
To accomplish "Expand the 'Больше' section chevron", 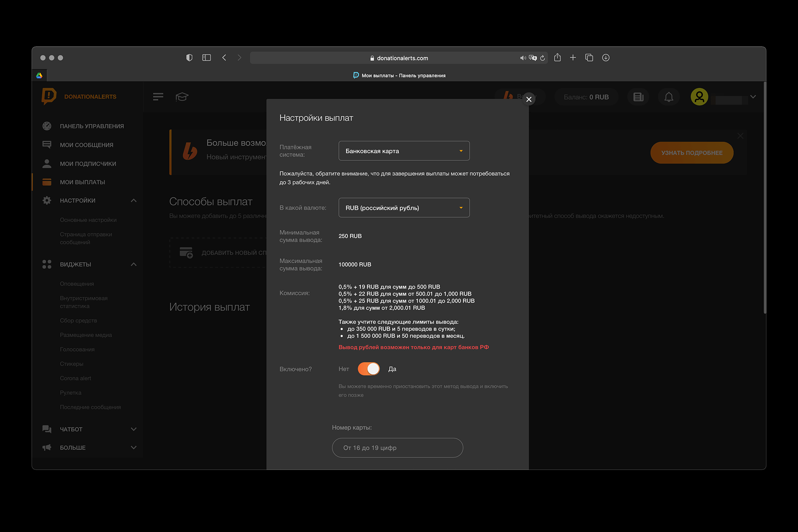I will 133,448.
